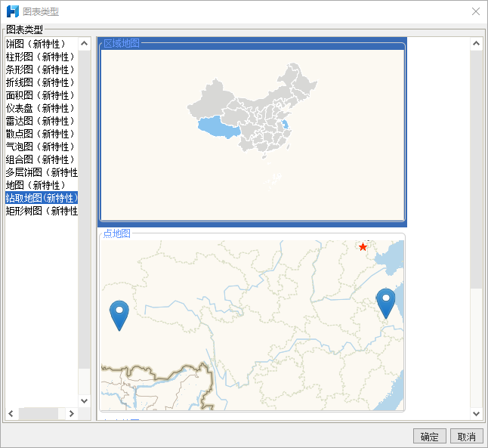Viewport: 488px width, 448px height.
Task: Select 折线图（新特性）chart type
Action: (42, 82)
